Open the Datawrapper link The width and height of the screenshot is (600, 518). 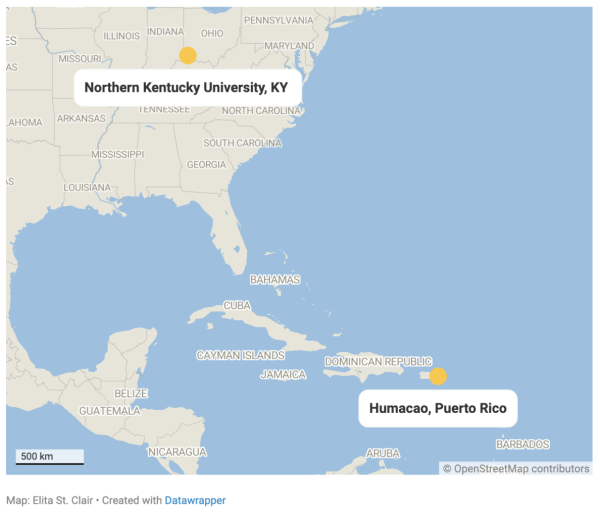point(195,500)
